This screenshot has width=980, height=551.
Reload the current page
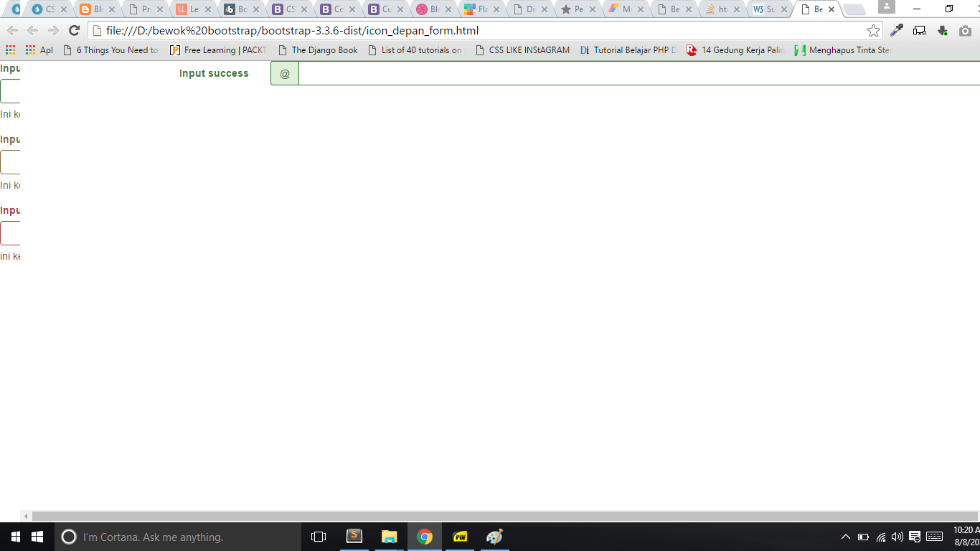74,31
